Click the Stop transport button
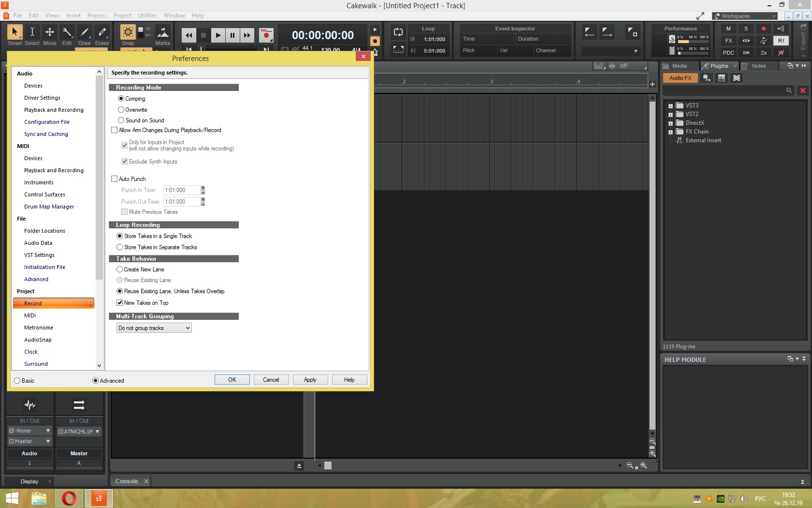This screenshot has height=508, width=812. click(x=203, y=35)
